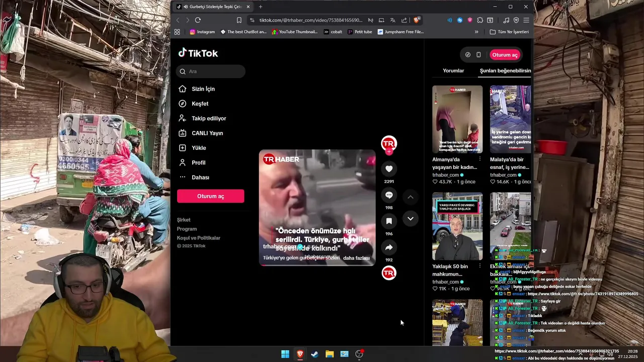Viewport: 644px width, 362px height.
Task: Open the TR Haber profile avatar above the heart
Action: [389, 143]
